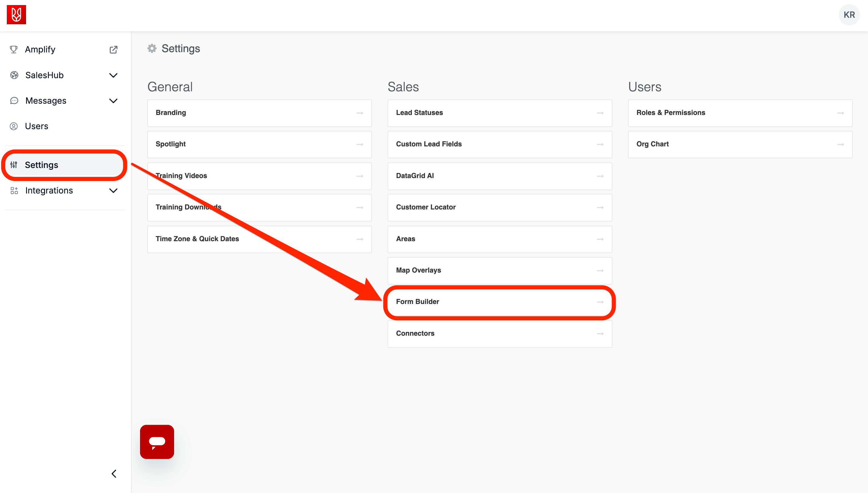
Task: Click the KR user avatar
Action: 849,15
